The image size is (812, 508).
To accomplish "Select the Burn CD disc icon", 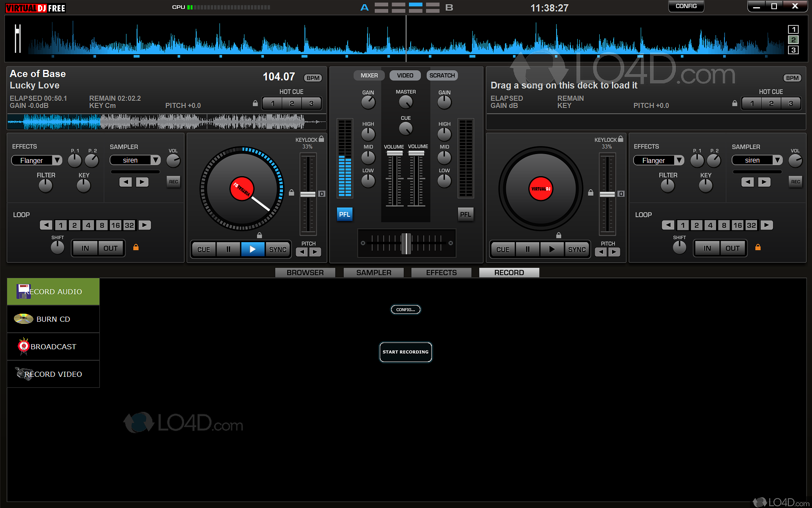I will coord(23,319).
